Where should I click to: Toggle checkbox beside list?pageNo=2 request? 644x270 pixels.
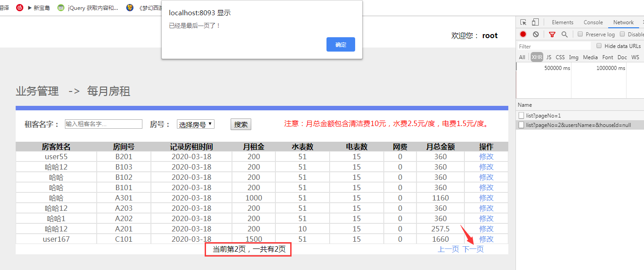click(x=521, y=125)
